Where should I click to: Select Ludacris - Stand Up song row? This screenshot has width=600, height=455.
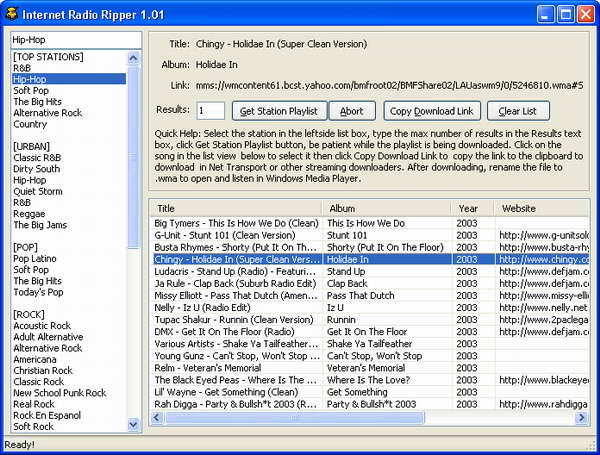(x=369, y=271)
